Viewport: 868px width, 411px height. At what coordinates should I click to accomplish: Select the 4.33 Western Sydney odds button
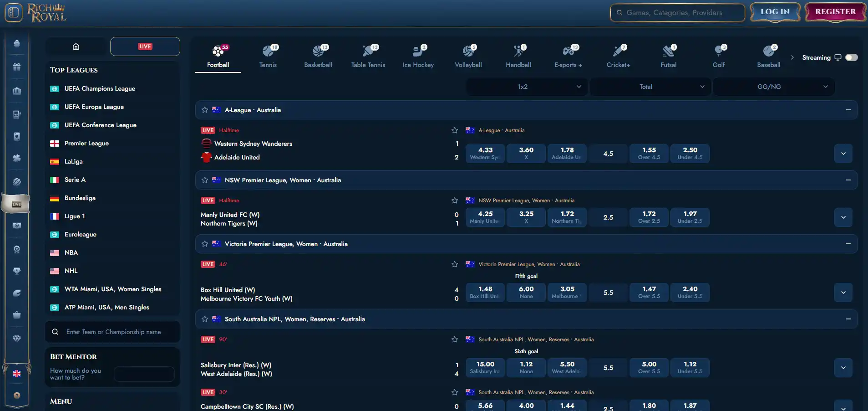tap(485, 154)
